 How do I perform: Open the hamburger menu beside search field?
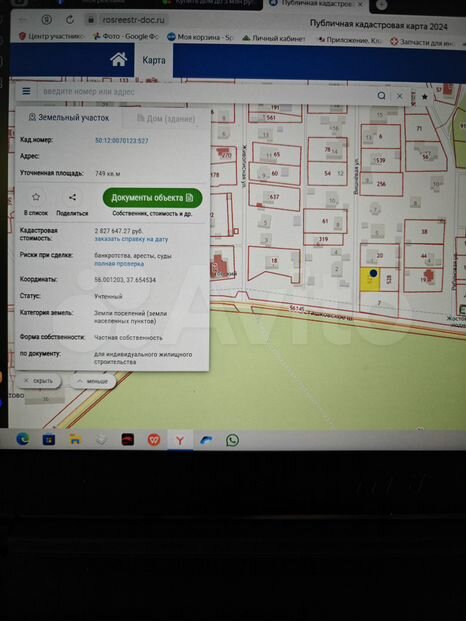27,91
